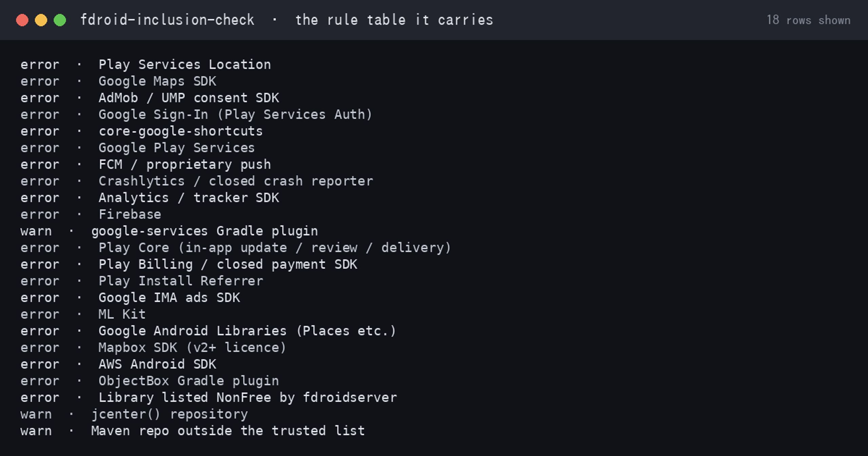
Task: Click the red close window dot
Action: pyautogui.click(x=22, y=20)
